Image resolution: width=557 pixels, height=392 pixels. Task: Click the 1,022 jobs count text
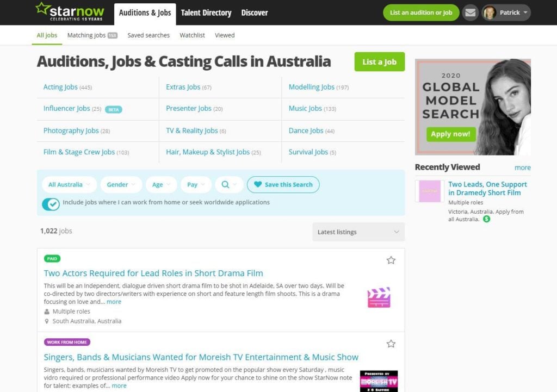click(x=56, y=231)
